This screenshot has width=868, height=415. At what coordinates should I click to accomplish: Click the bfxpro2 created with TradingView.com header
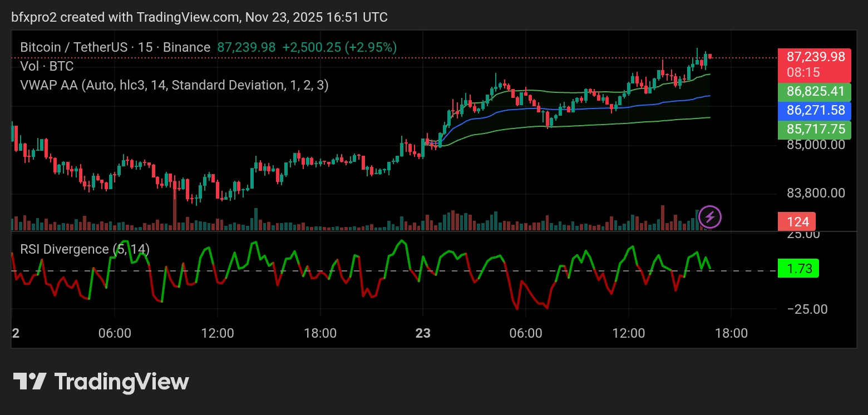[200, 17]
